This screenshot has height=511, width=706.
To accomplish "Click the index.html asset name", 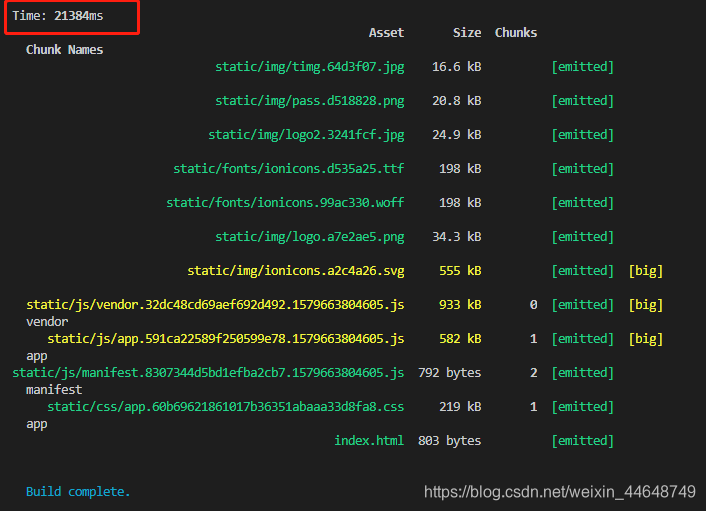I will click(x=369, y=441).
